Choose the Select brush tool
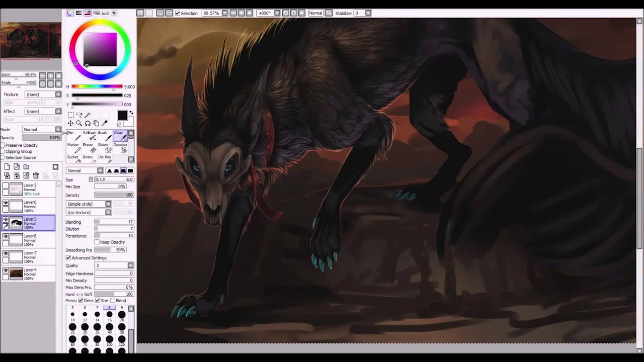The height and width of the screenshot is (362, 644). [105, 148]
